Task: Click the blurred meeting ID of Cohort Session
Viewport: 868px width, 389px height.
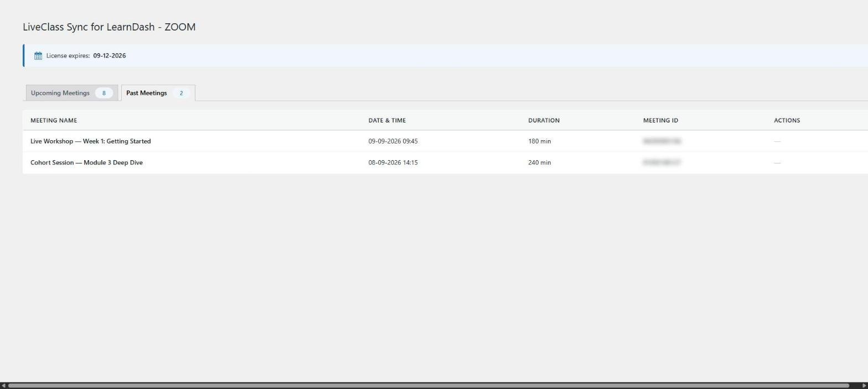Action: click(662, 162)
